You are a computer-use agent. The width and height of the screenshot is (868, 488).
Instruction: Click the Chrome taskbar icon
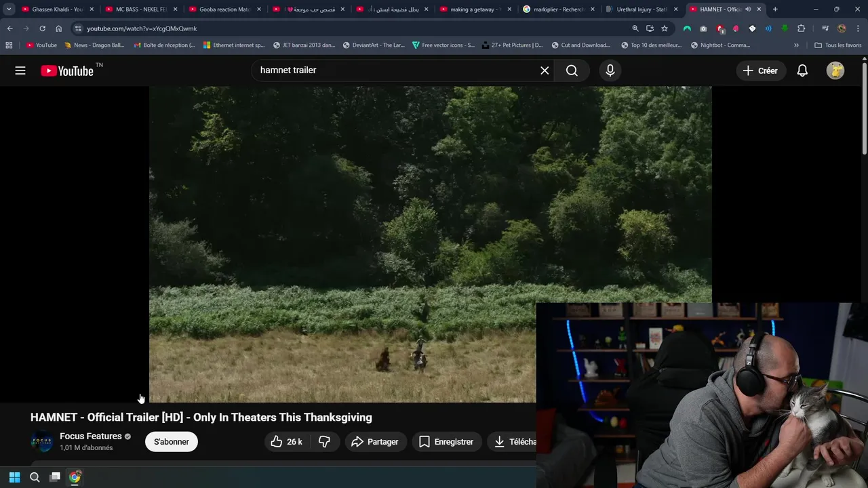[75, 477]
